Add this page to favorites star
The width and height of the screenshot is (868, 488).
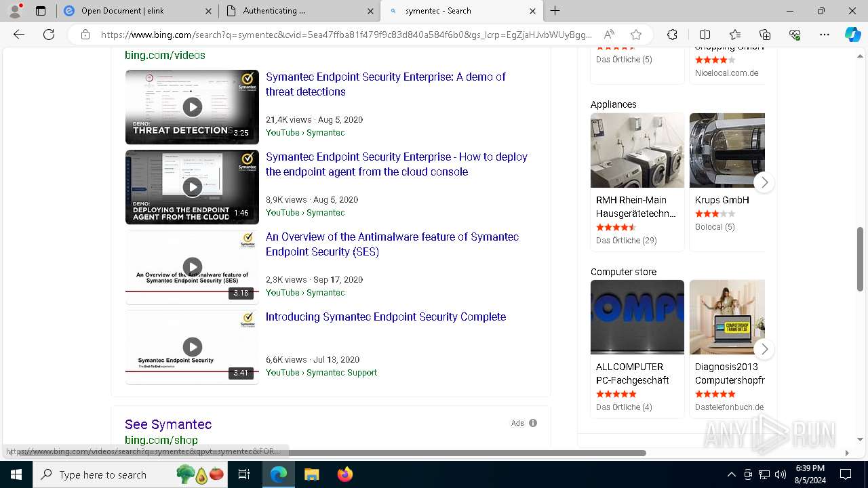click(635, 35)
